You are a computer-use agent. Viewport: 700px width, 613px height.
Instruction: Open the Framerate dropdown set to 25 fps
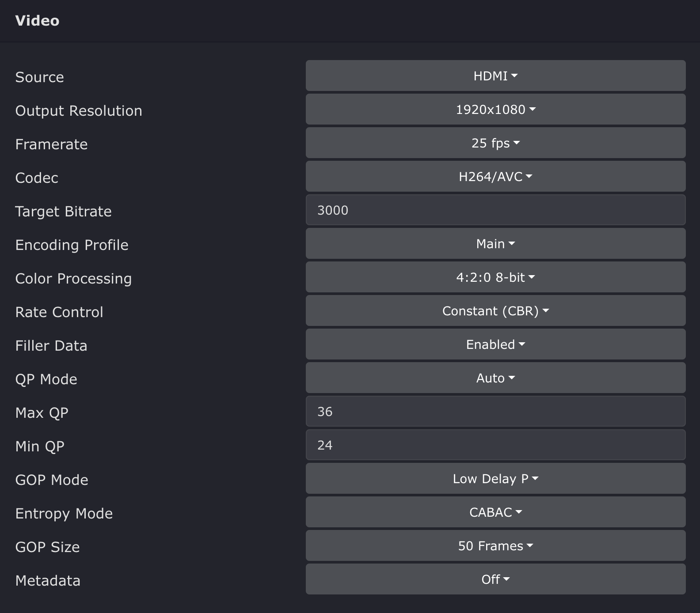[495, 143]
